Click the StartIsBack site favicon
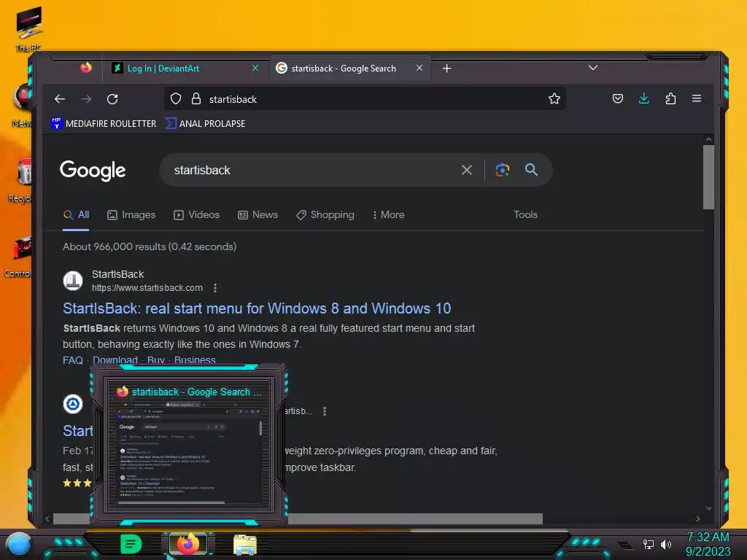The width and height of the screenshot is (747, 560). point(73,281)
